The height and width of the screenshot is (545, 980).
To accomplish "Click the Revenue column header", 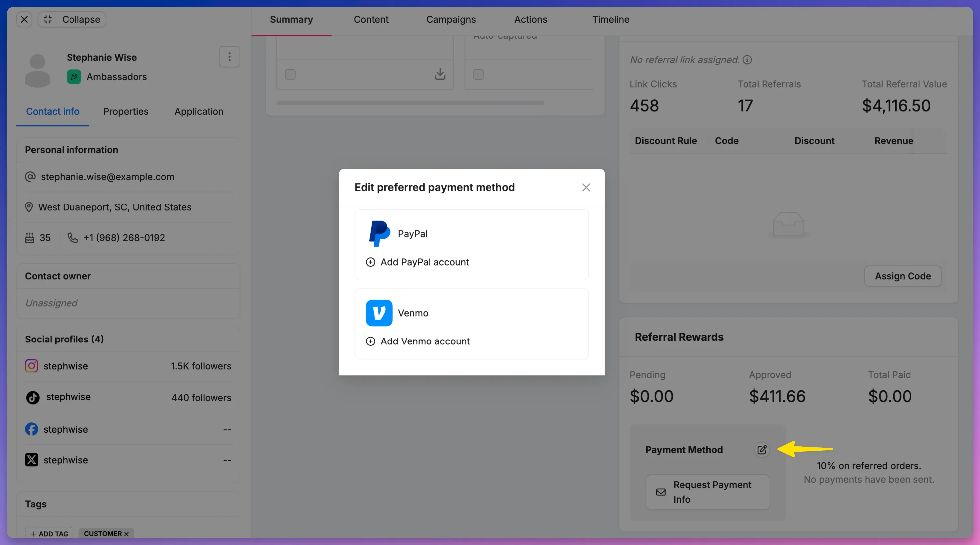I will pyautogui.click(x=894, y=141).
